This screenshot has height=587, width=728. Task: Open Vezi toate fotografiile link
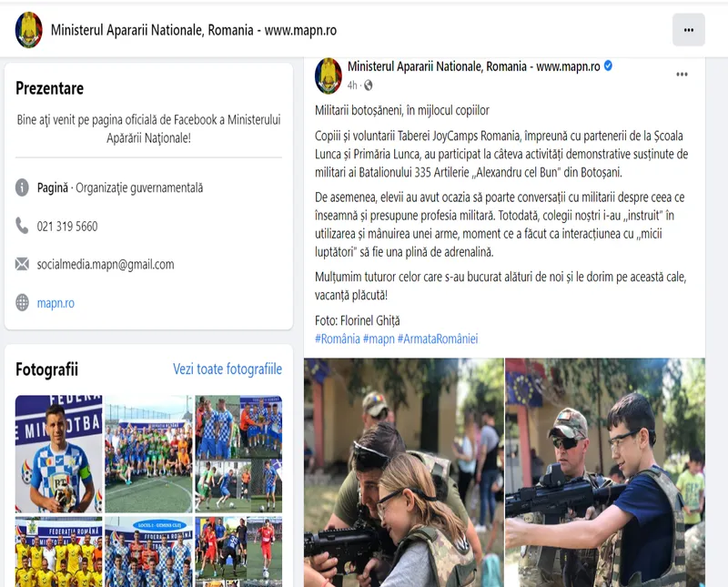(x=227, y=369)
